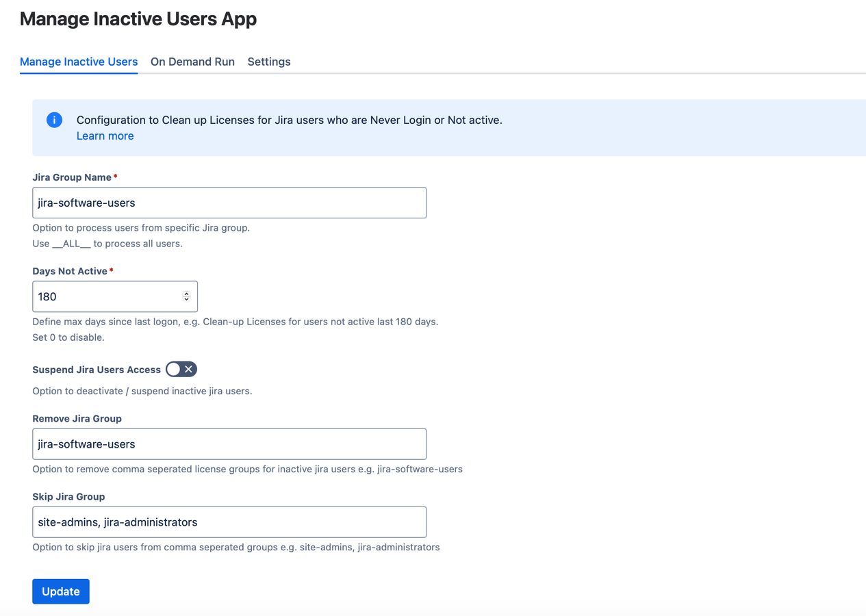Switch to Manage Inactive Users tab

pyautogui.click(x=79, y=62)
